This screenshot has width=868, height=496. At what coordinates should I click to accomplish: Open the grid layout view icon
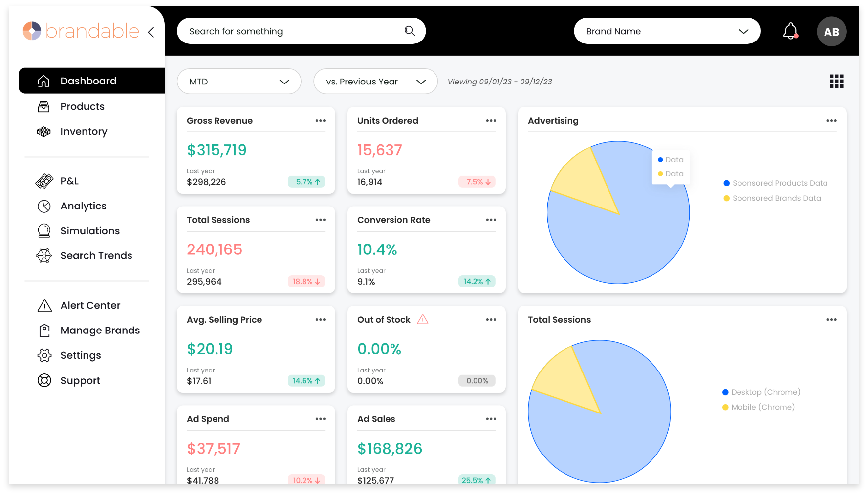point(836,82)
